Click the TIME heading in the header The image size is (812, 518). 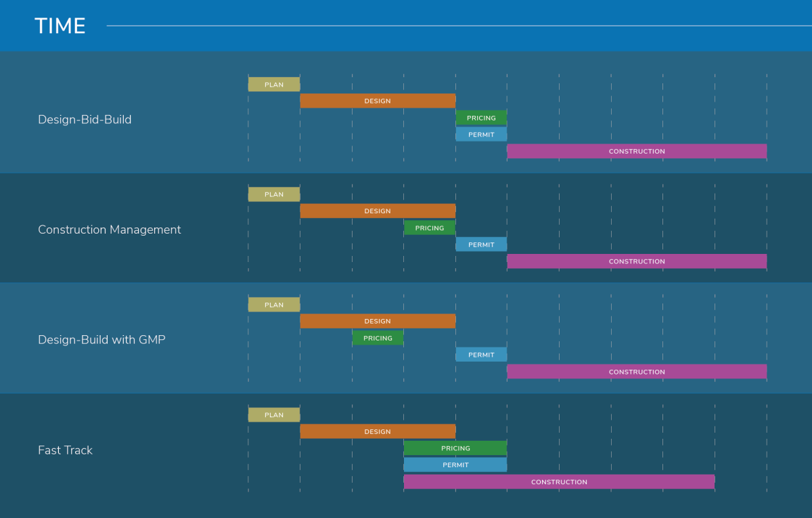click(x=60, y=26)
